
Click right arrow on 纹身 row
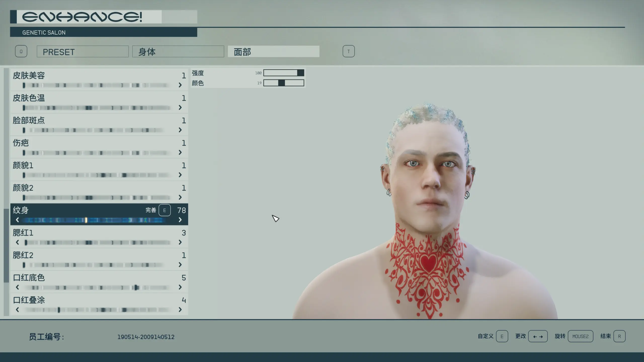(180, 220)
